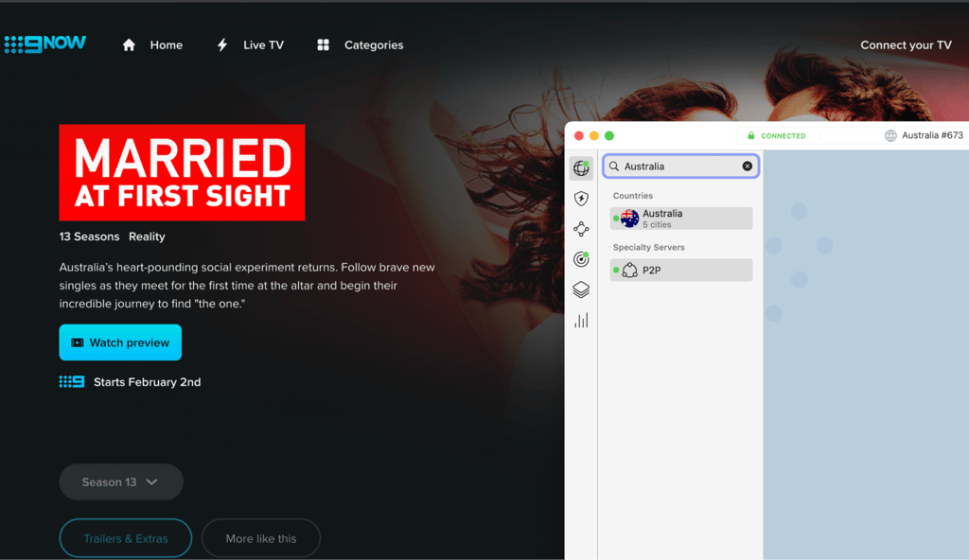Open Live TV section
The height and width of the screenshot is (560, 969).
[x=263, y=45]
